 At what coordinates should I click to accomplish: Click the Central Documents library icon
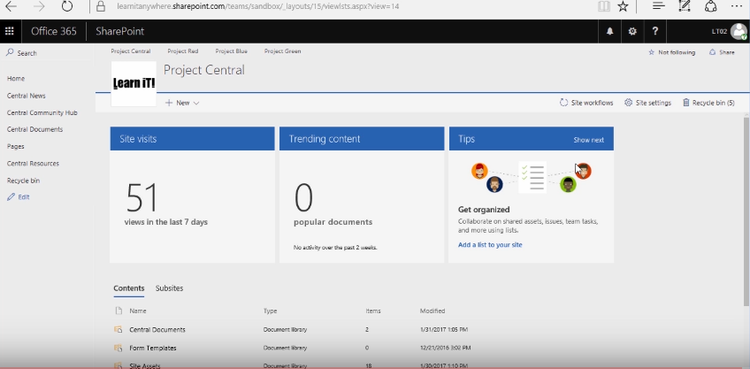point(118,330)
